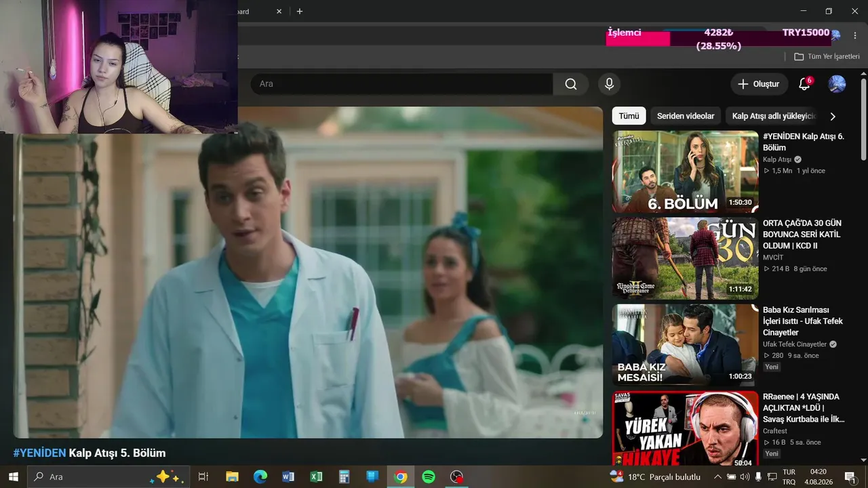Select the Seriden videolar chip
Image resolution: width=868 pixels, height=488 pixels.
(x=686, y=116)
